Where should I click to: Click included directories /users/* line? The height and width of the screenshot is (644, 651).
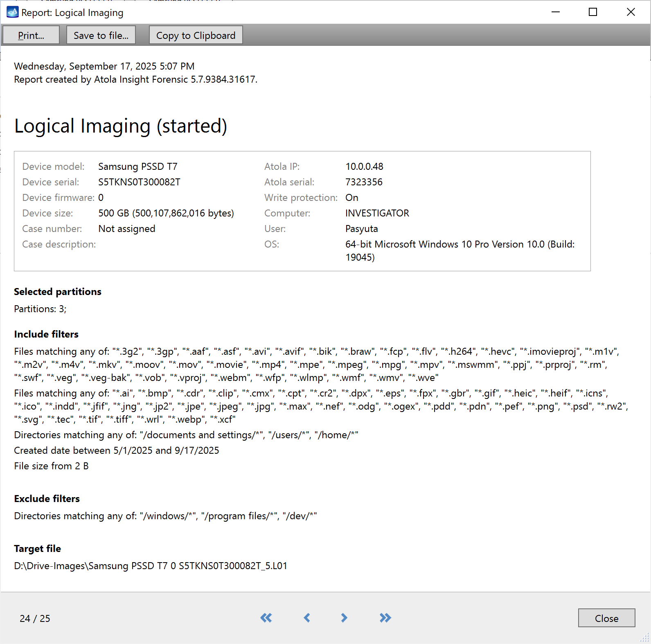(x=186, y=435)
